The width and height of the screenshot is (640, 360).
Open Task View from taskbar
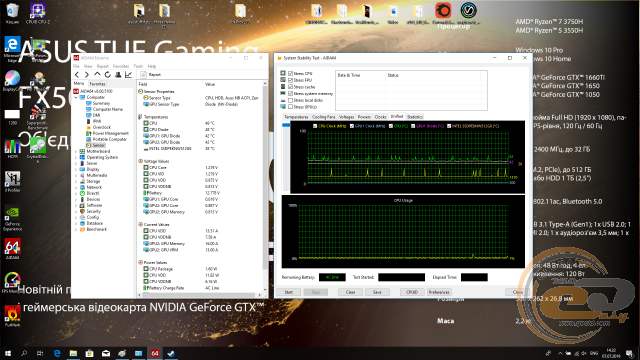(x=40, y=353)
